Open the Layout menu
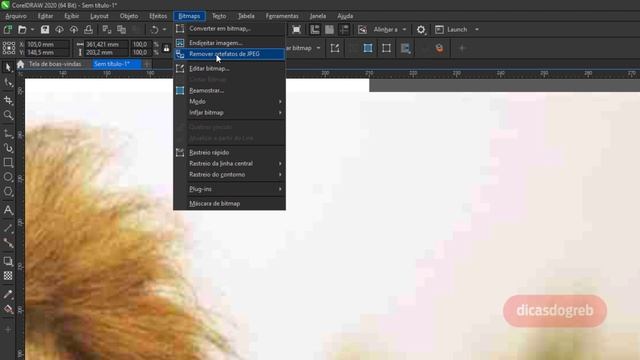Image resolution: width=640 pixels, height=360 pixels. 99,16
